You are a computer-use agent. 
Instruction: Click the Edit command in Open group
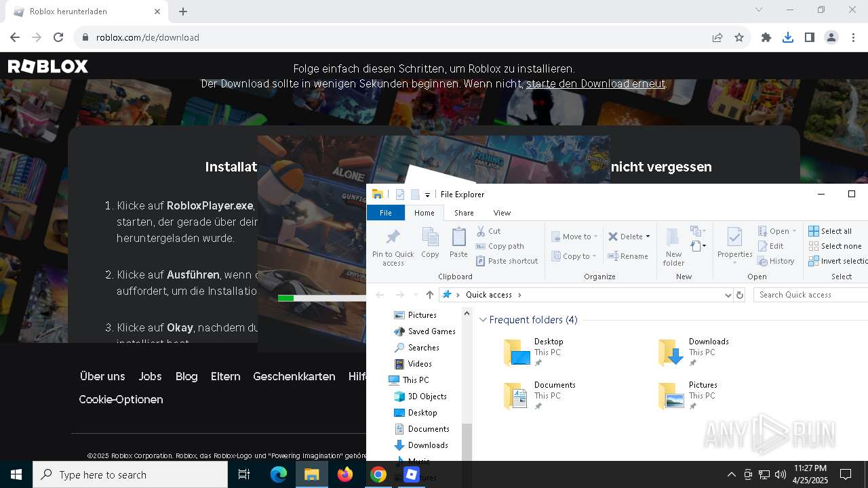coord(770,246)
